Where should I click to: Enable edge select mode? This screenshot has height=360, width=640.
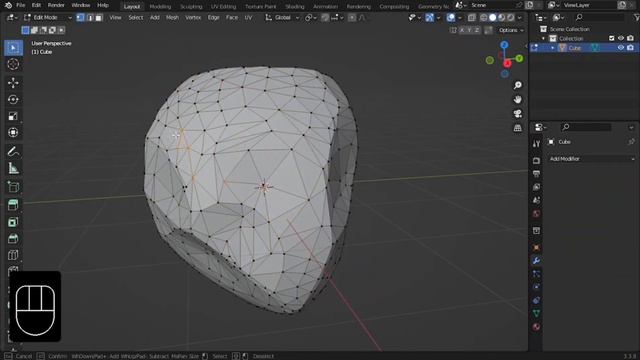tap(89, 18)
